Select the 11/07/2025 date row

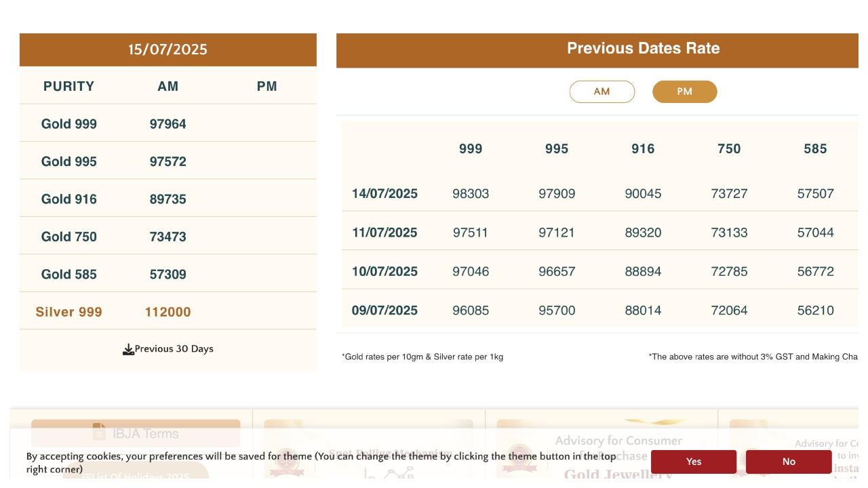[384, 232]
